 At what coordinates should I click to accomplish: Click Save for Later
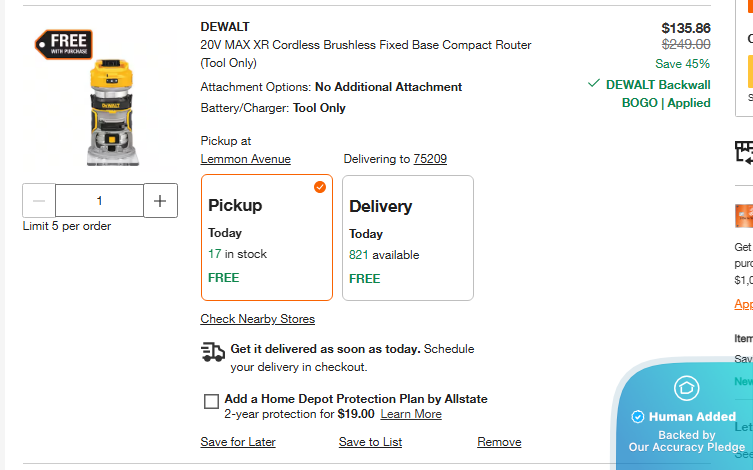tap(238, 442)
